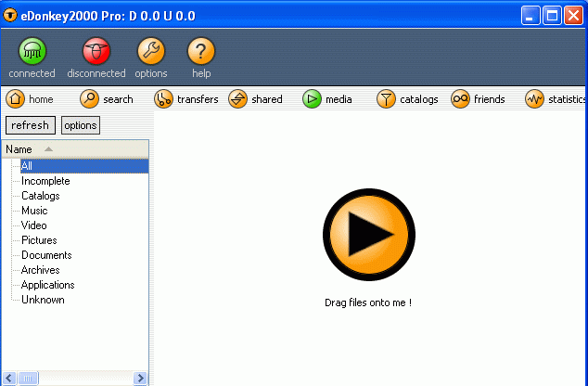The width and height of the screenshot is (588, 386).
Task: Open options via the wrench icon
Action: tap(151, 51)
